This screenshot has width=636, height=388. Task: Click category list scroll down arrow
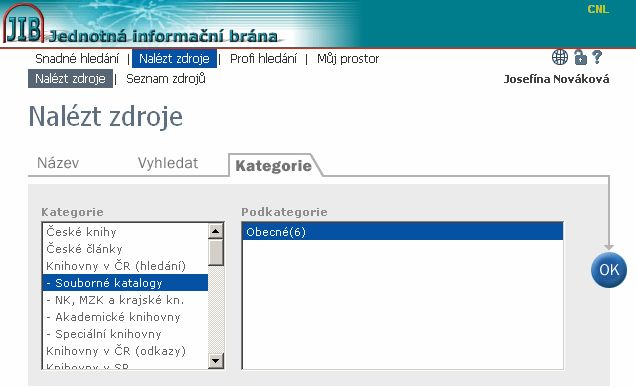[216, 360]
